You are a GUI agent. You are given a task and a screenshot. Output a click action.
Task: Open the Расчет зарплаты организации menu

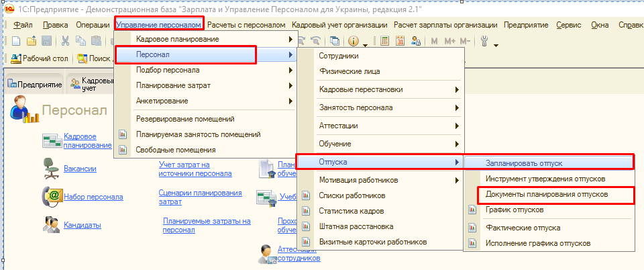(445, 25)
